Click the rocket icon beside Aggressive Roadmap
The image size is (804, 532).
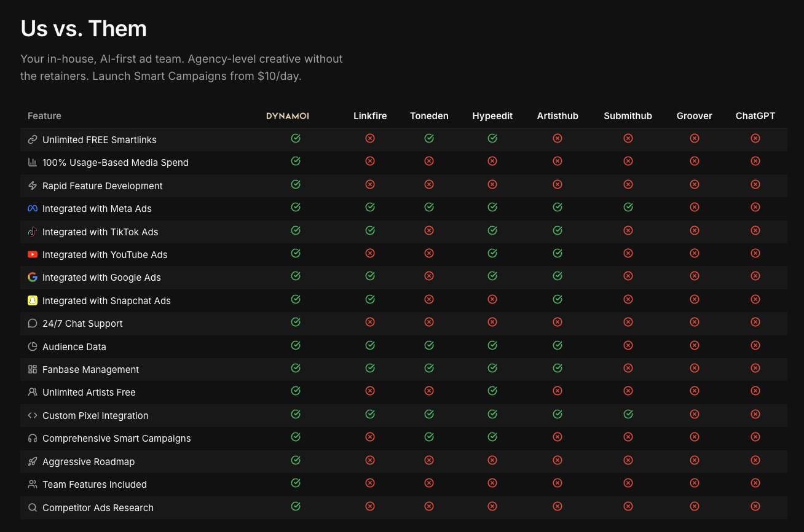[32, 461]
